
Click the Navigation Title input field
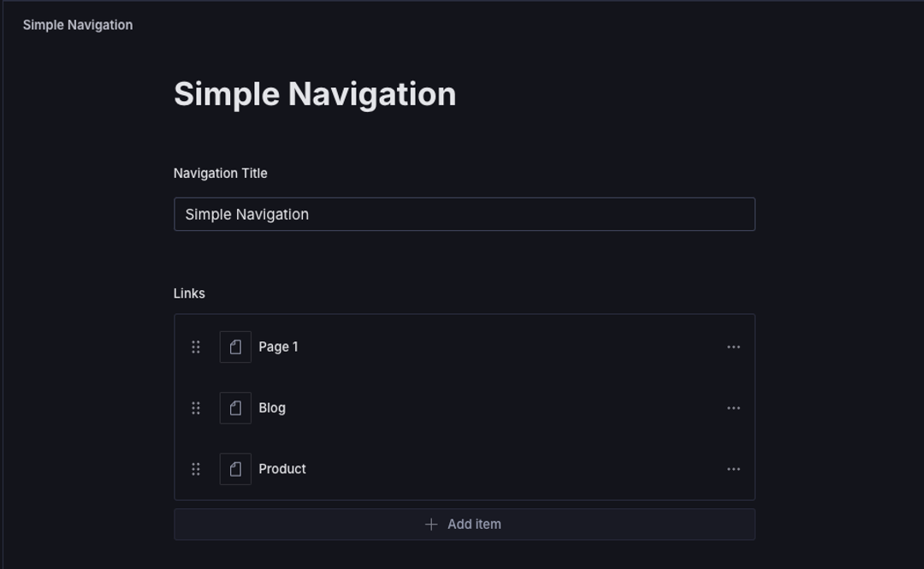[464, 213]
